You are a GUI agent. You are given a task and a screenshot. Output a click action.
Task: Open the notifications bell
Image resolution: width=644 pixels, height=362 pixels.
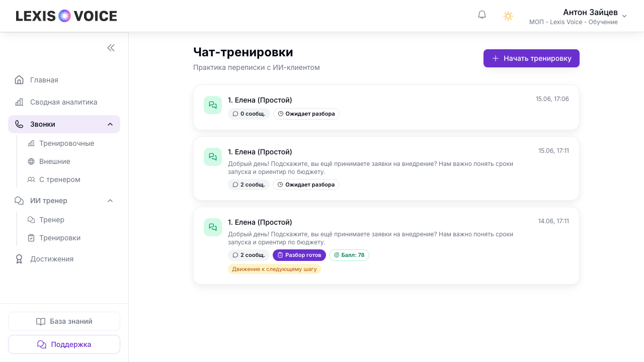pos(482,15)
